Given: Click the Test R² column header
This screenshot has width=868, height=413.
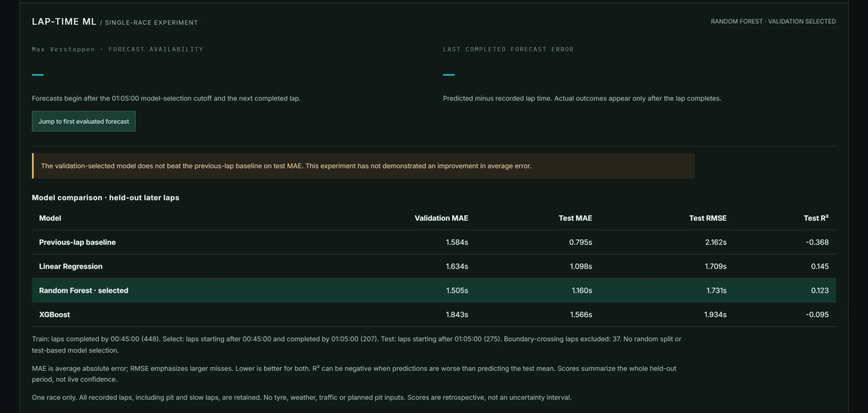Looking at the screenshot, I should pyautogui.click(x=816, y=218).
